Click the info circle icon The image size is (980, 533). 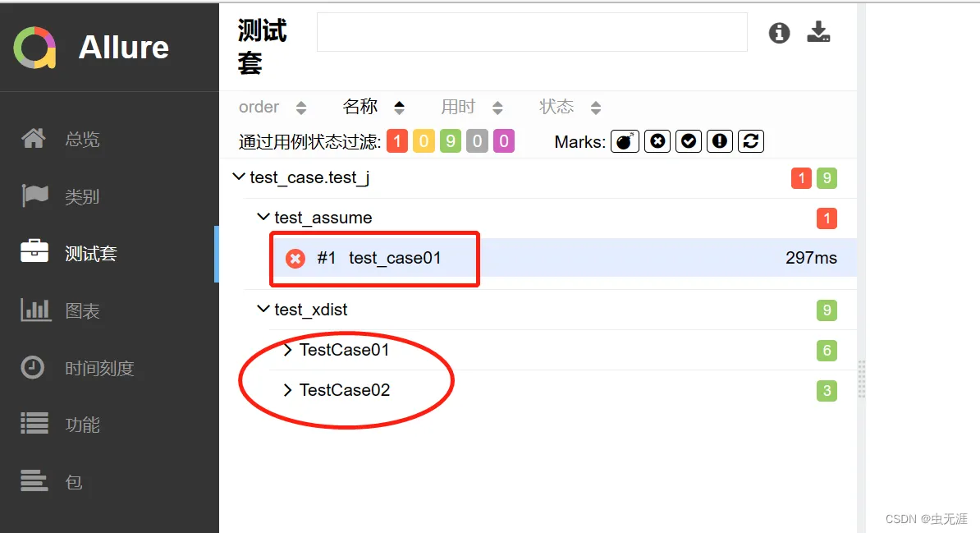coord(779,33)
